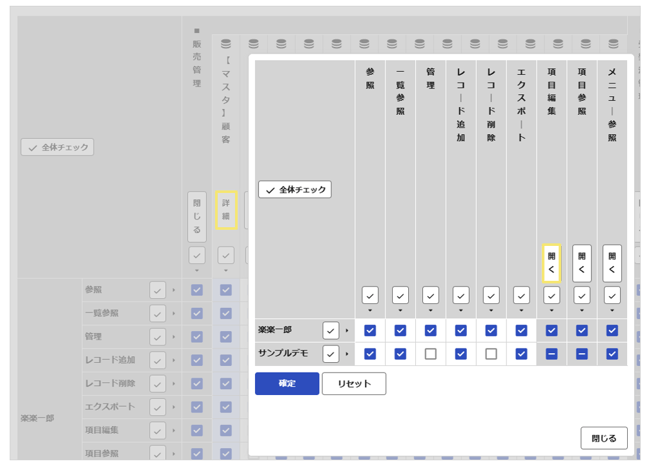Open dropdown arrow below エクスポート column check

point(521,310)
